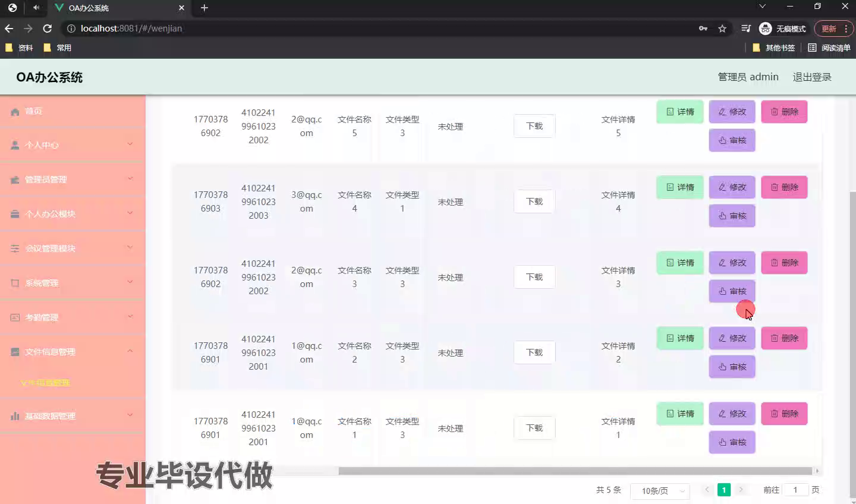The height and width of the screenshot is (504, 856).
Task: Click the home icon in sidebar
Action: coord(15,112)
